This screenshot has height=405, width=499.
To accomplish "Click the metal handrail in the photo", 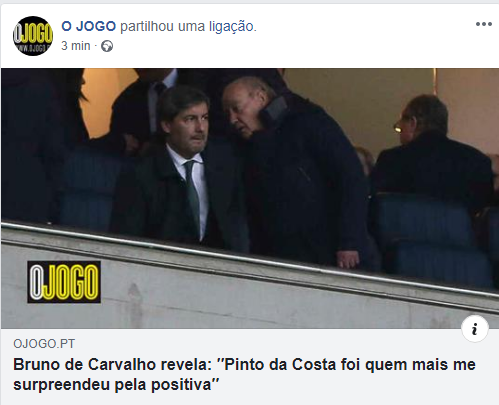I will point(250,258).
